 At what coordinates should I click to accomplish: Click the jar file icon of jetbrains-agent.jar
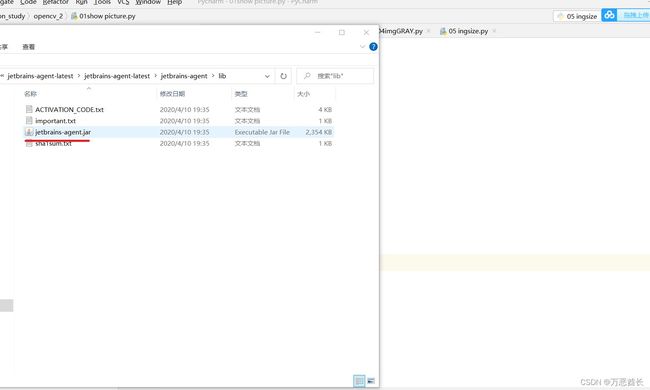click(x=29, y=132)
